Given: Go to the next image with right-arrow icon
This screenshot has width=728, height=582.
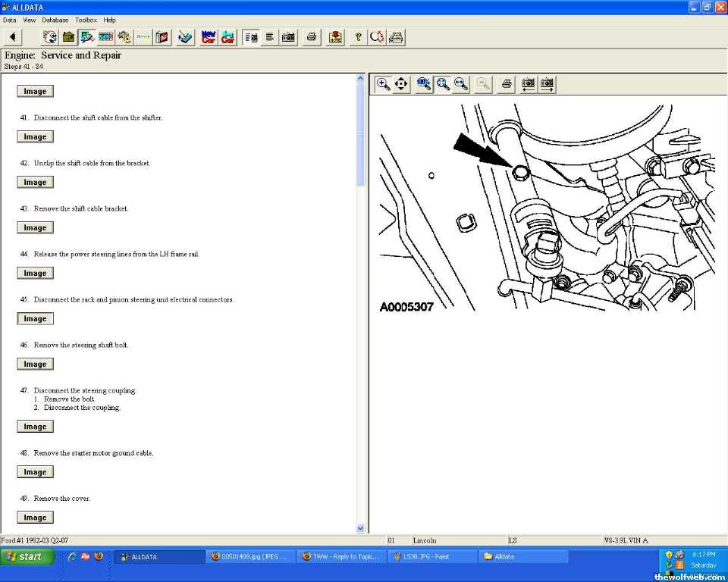Looking at the screenshot, I should pyautogui.click(x=547, y=84).
